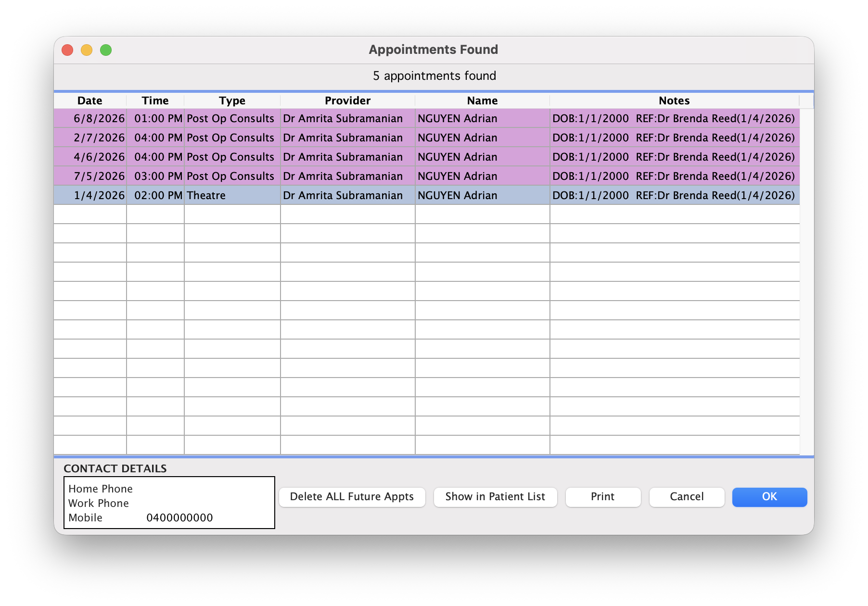Viewport: 868px width, 606px height.
Task: Click the Work Phone label
Action: (x=99, y=503)
